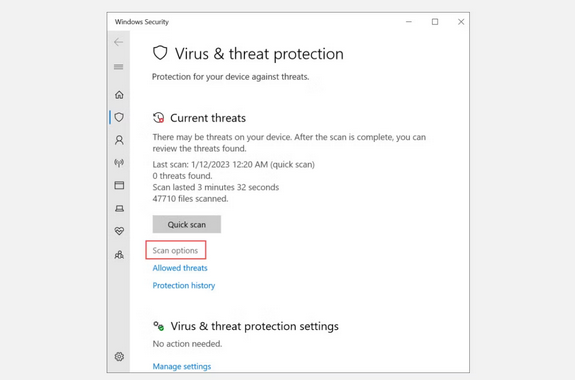
Task: Open Device performance & health heart icon
Action: (119, 231)
